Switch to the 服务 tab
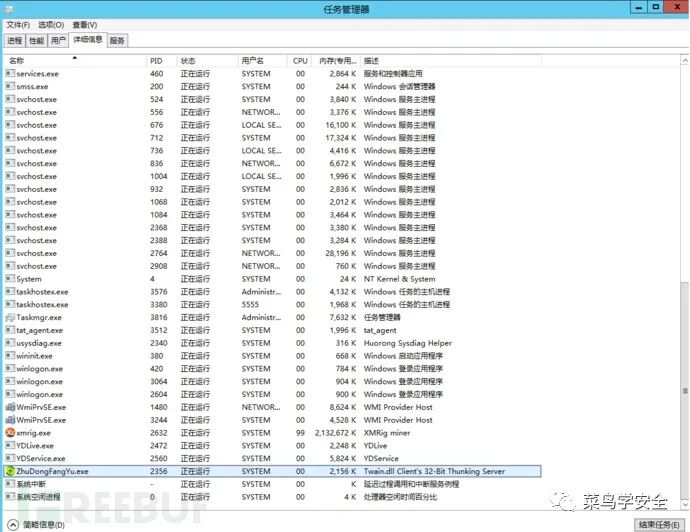The image size is (690, 532). click(117, 40)
